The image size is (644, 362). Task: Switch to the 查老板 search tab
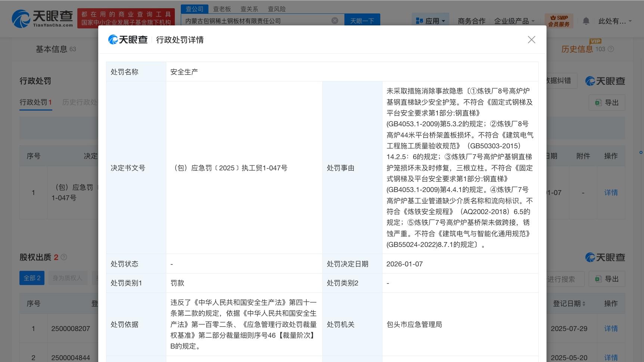(x=222, y=9)
